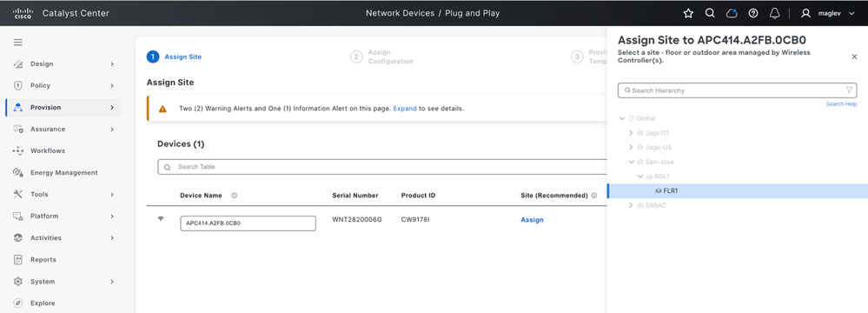The width and height of the screenshot is (868, 313).
Task: Expand the Jagu111 site node
Action: (631, 133)
